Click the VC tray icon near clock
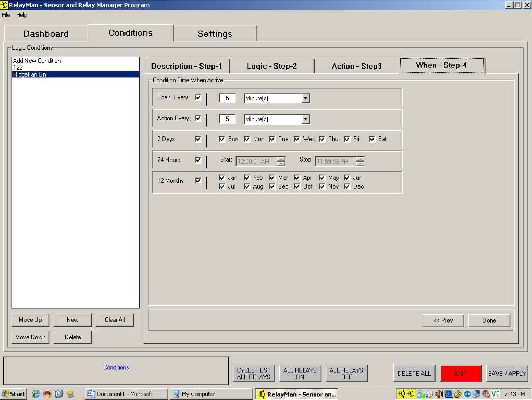This screenshot has height=400, width=532. [495, 394]
